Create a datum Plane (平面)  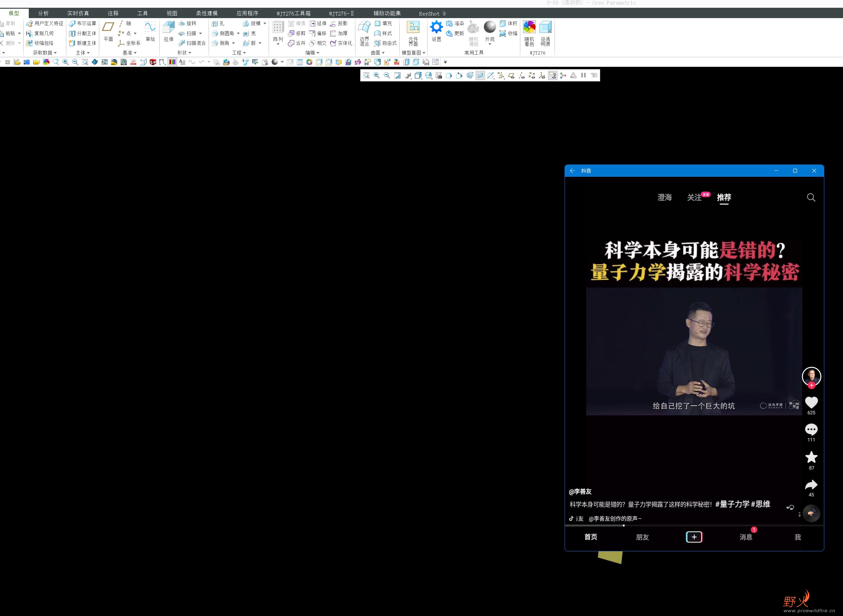[x=108, y=31]
